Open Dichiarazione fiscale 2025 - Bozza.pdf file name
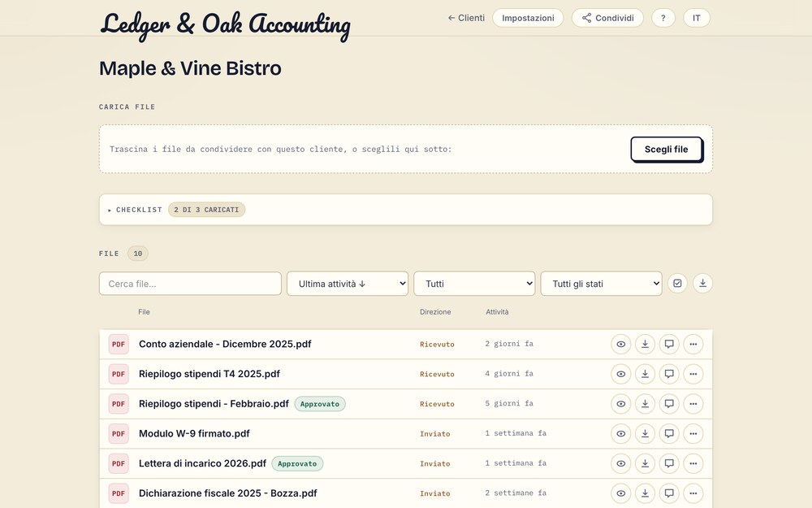 coord(228,493)
